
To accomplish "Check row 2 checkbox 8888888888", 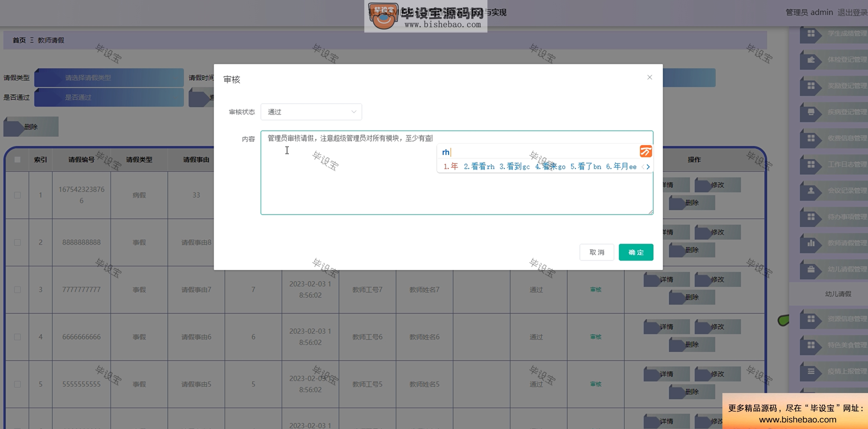I will pyautogui.click(x=17, y=243).
